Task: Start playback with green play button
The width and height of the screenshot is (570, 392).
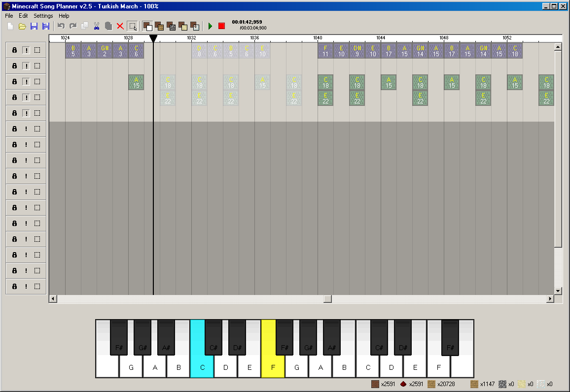Action: (x=210, y=26)
